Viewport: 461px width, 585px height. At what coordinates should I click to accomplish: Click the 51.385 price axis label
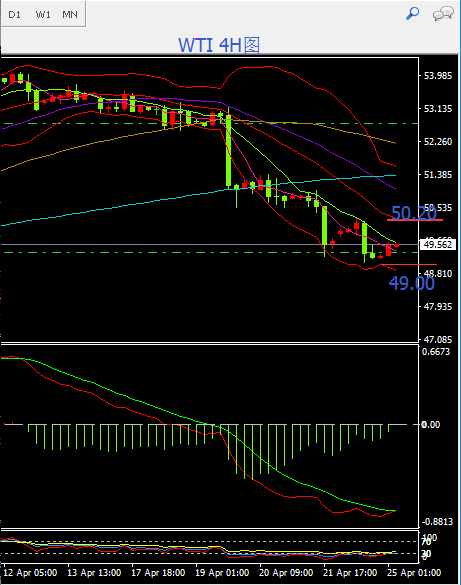(x=438, y=175)
